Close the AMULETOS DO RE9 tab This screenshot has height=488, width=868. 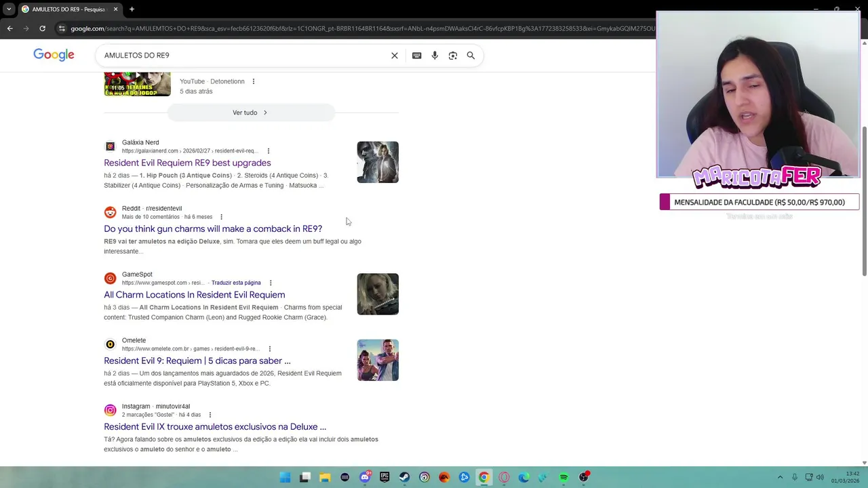click(115, 9)
